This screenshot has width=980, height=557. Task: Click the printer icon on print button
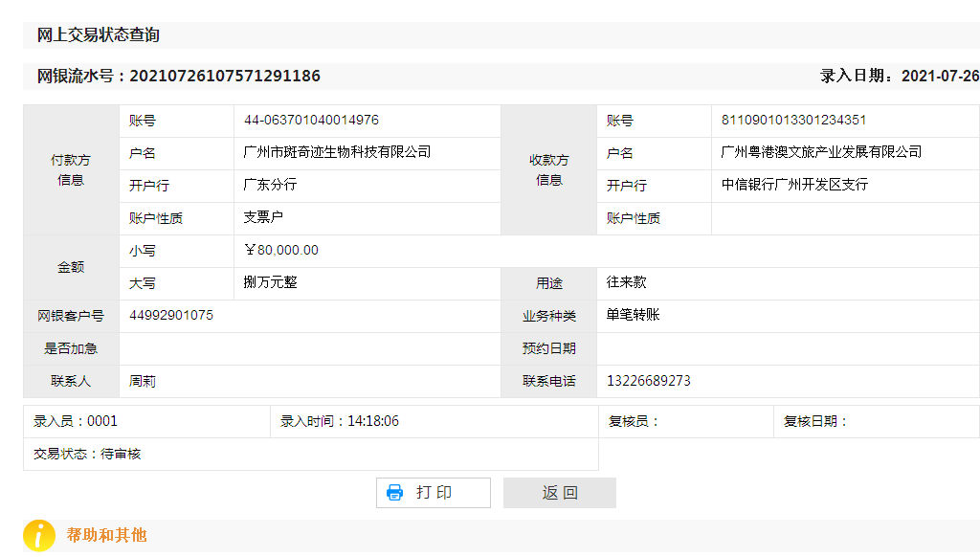tap(394, 493)
